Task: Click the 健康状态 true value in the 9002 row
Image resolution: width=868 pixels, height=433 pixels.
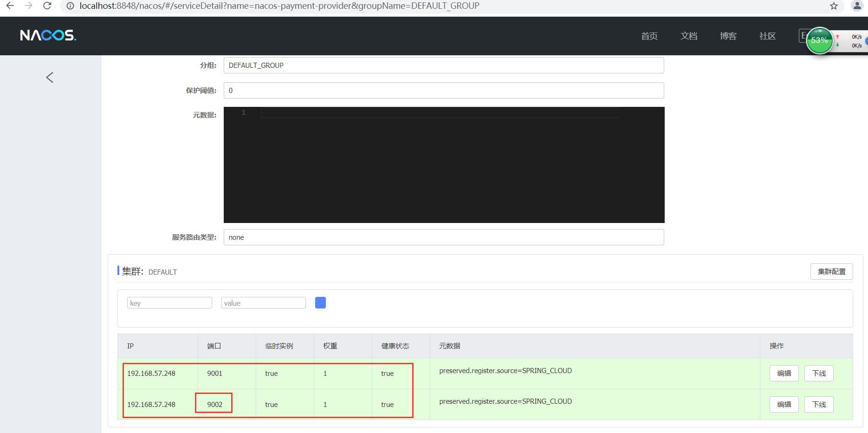Action: pyautogui.click(x=387, y=405)
